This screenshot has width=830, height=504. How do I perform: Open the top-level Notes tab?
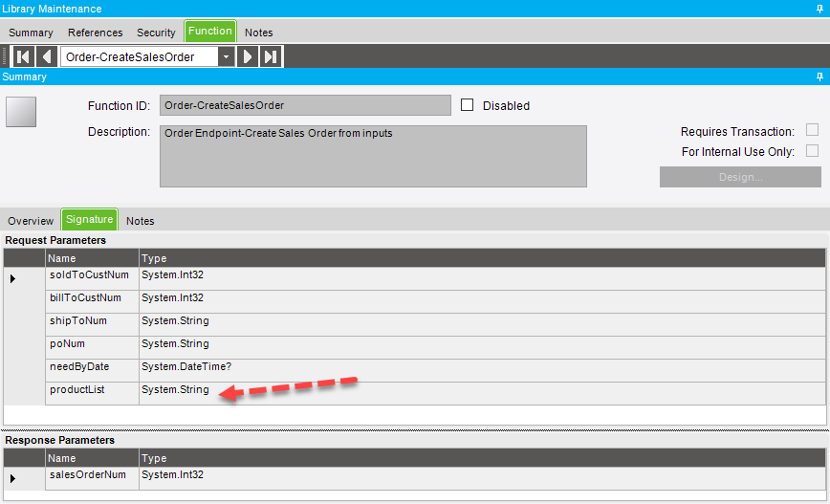click(259, 33)
